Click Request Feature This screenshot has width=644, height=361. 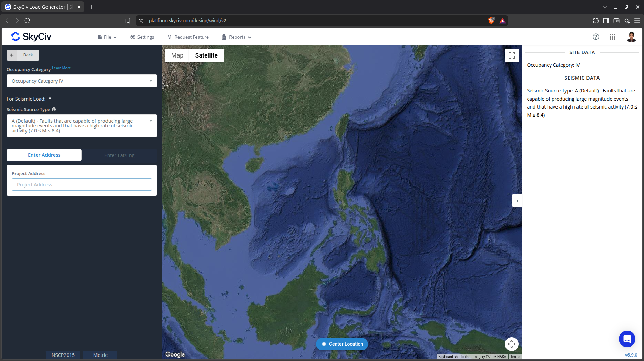188,37
